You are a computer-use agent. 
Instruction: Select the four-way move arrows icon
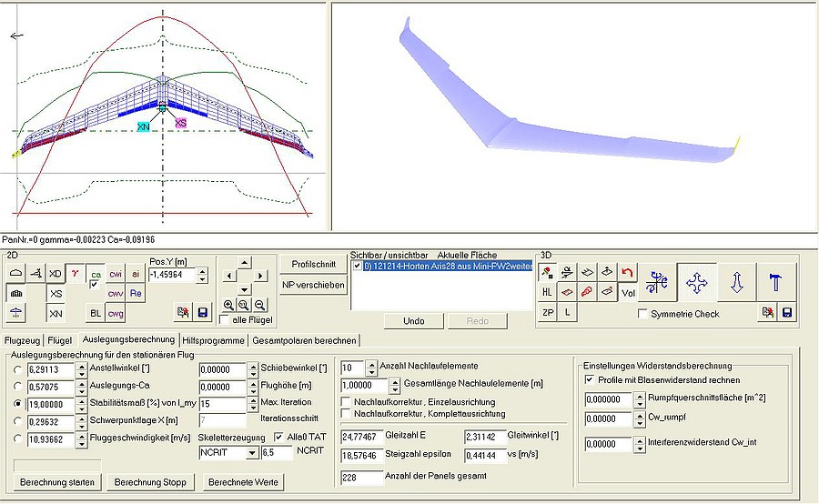(697, 283)
